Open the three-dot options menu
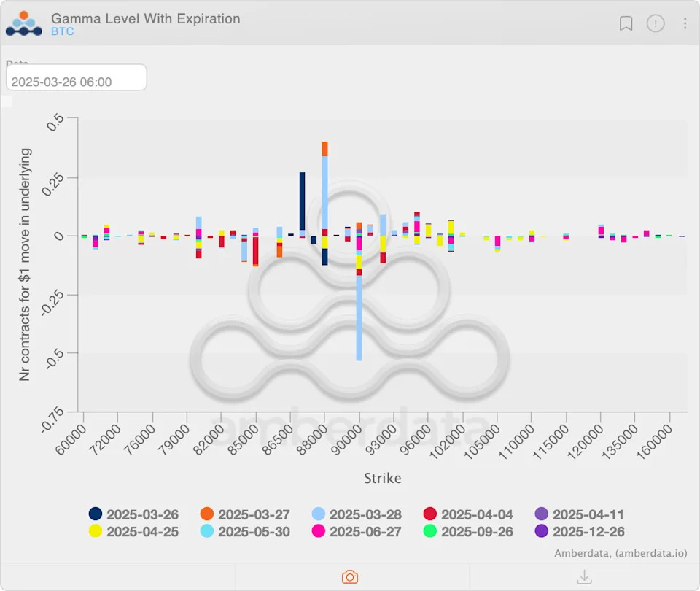Image resolution: width=700 pixels, height=591 pixels. pos(685,23)
